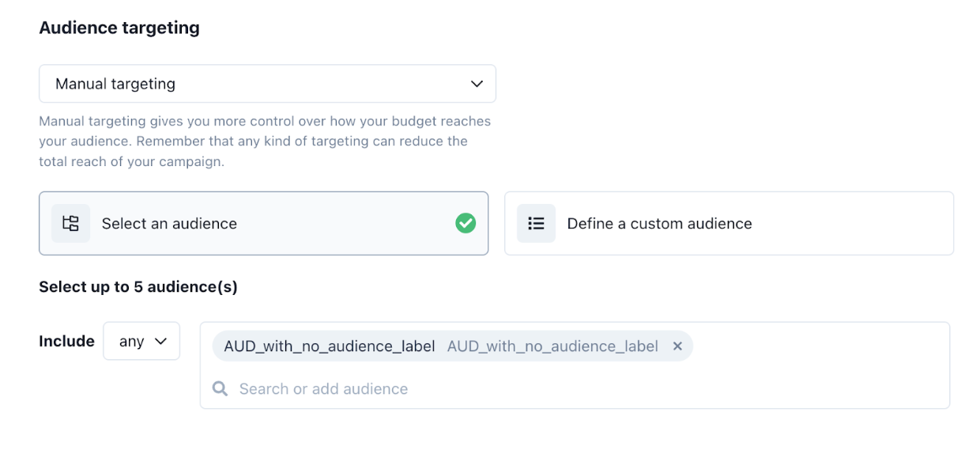980x454 pixels.
Task: Open the Include any dropdown
Action: click(141, 341)
